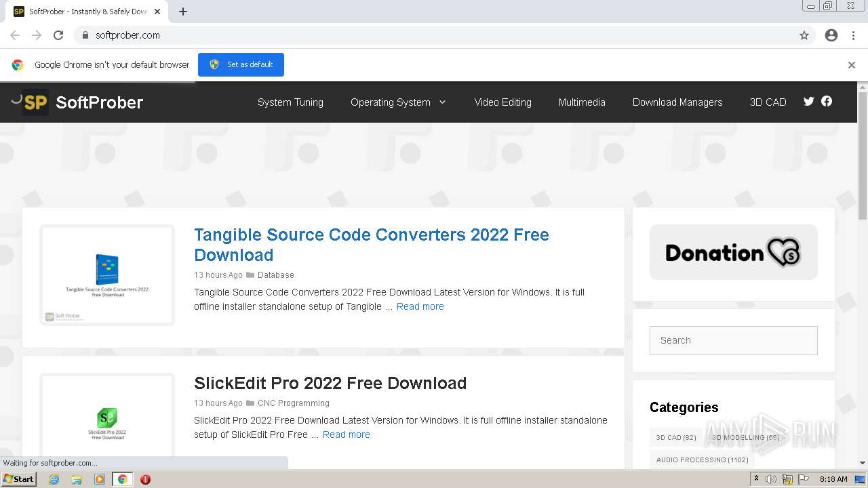Image resolution: width=868 pixels, height=488 pixels.
Task: Open Windows Explorer folder in taskbar
Action: coord(77,479)
